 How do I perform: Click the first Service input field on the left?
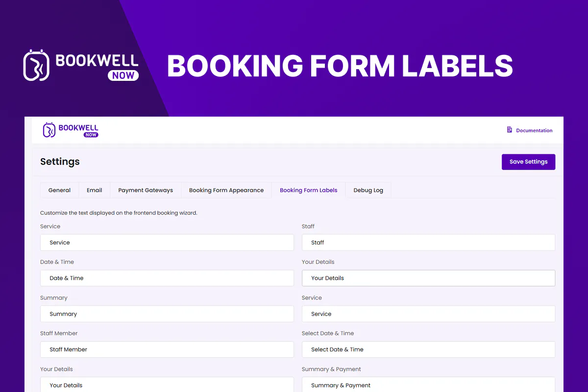click(x=167, y=243)
